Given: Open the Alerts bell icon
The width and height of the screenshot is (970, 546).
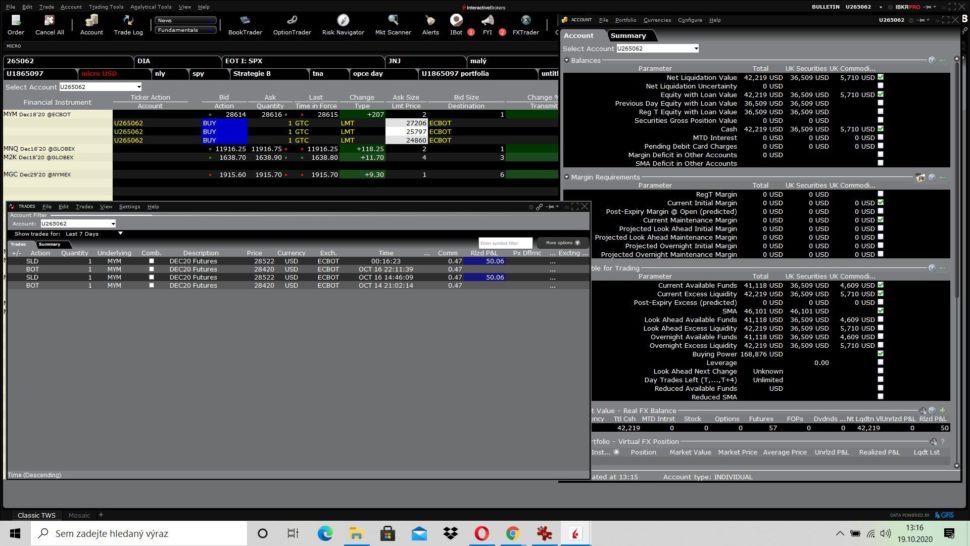Looking at the screenshot, I should pos(430,25).
